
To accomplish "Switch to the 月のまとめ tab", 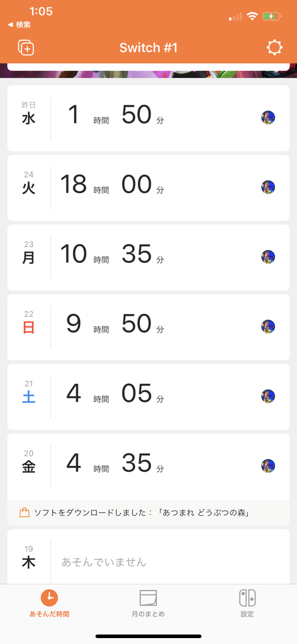I will (148, 604).
